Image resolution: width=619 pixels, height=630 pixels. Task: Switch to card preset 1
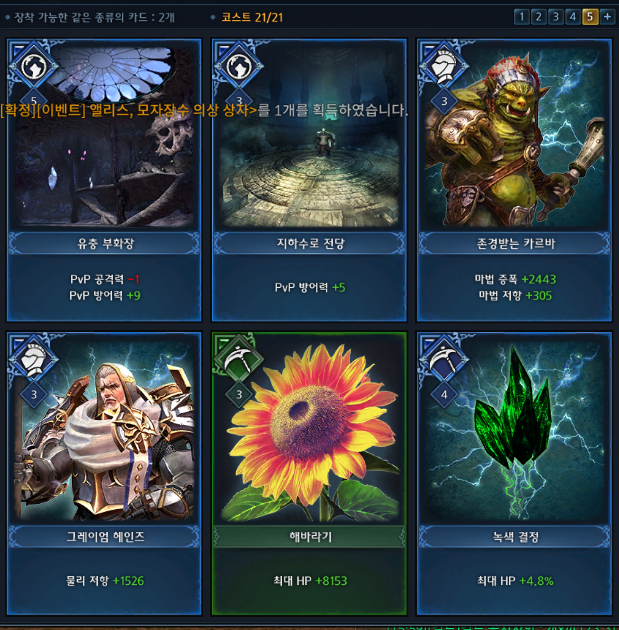[x=521, y=17]
